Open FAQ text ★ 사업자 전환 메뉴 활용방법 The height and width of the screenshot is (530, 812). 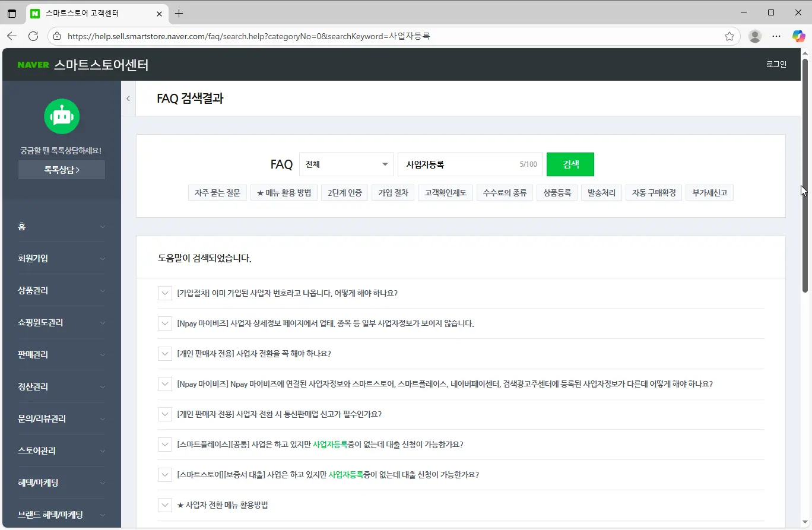pyautogui.click(x=223, y=505)
